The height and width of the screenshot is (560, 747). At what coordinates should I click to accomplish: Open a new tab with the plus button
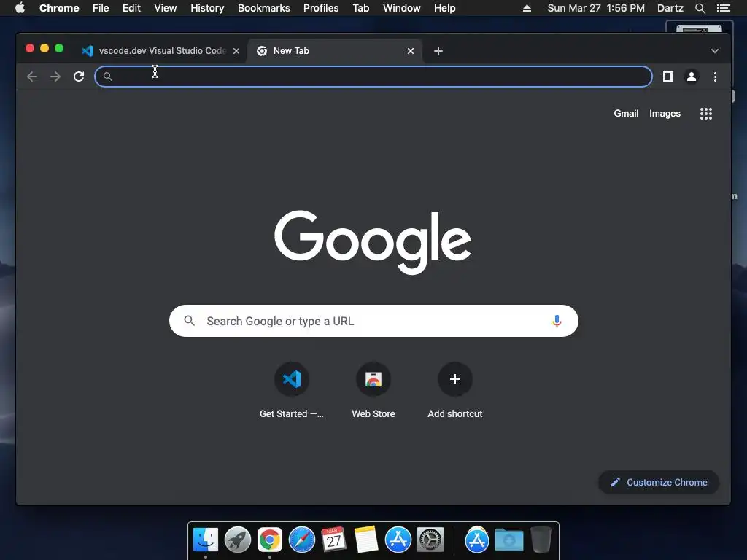438,51
